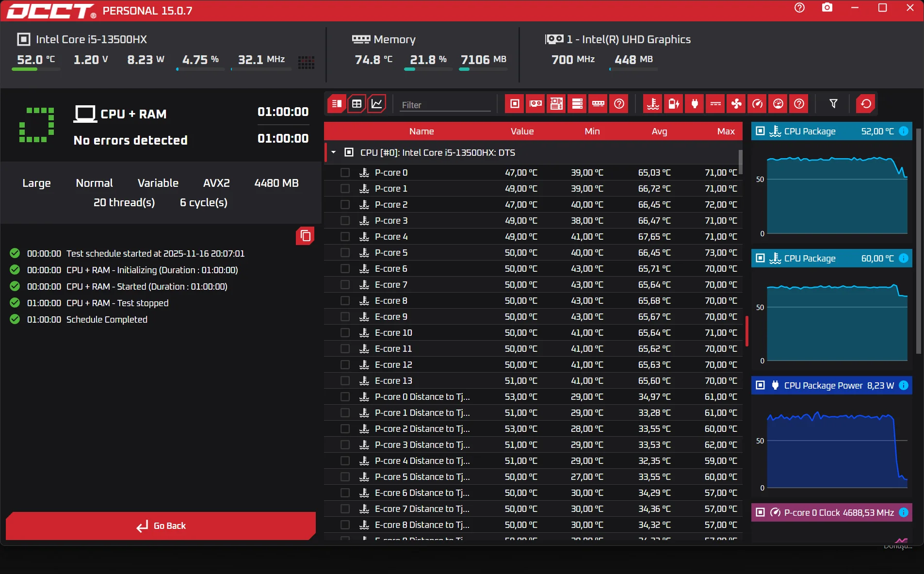924x574 pixels.
Task: Filter sensors by the speedometer frequency icon
Action: [x=758, y=104]
